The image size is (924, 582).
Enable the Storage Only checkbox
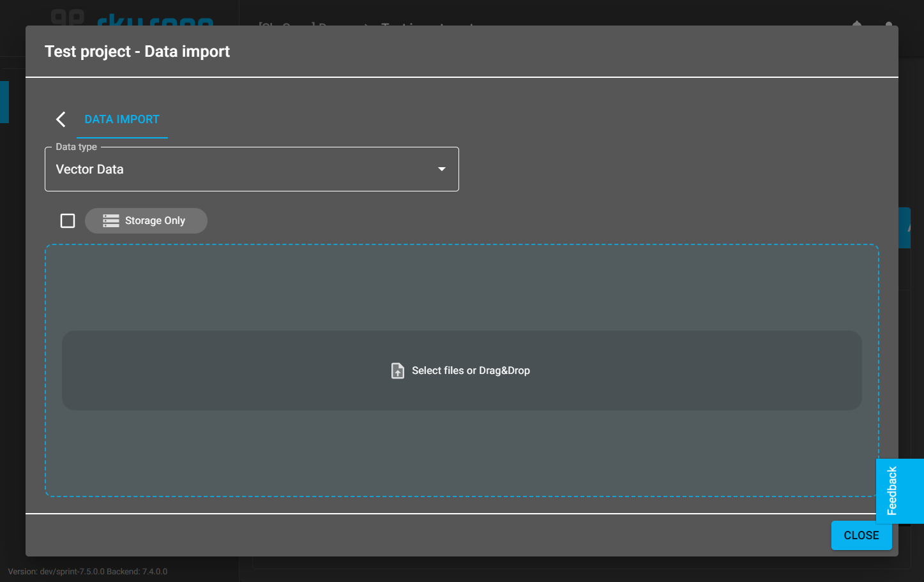pyautogui.click(x=68, y=221)
